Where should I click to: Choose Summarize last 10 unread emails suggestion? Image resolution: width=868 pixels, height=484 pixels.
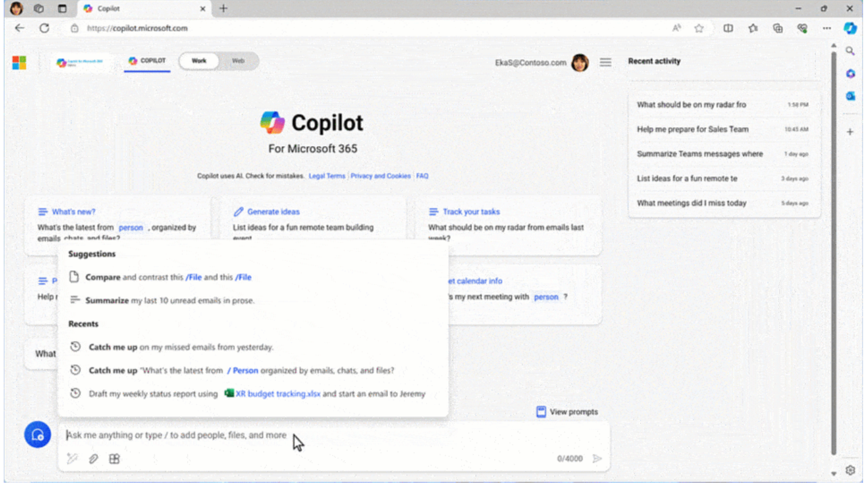click(x=252, y=301)
